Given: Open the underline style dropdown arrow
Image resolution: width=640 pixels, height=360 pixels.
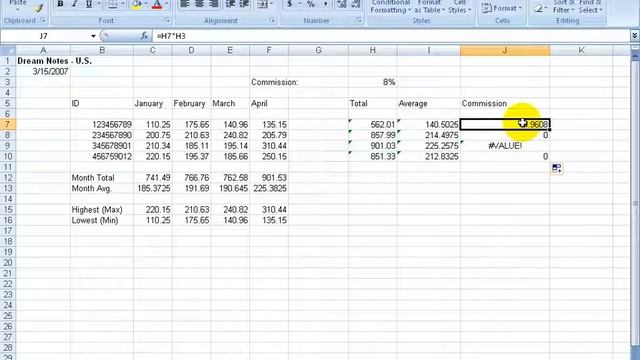Looking at the screenshot, I should (x=98, y=4).
